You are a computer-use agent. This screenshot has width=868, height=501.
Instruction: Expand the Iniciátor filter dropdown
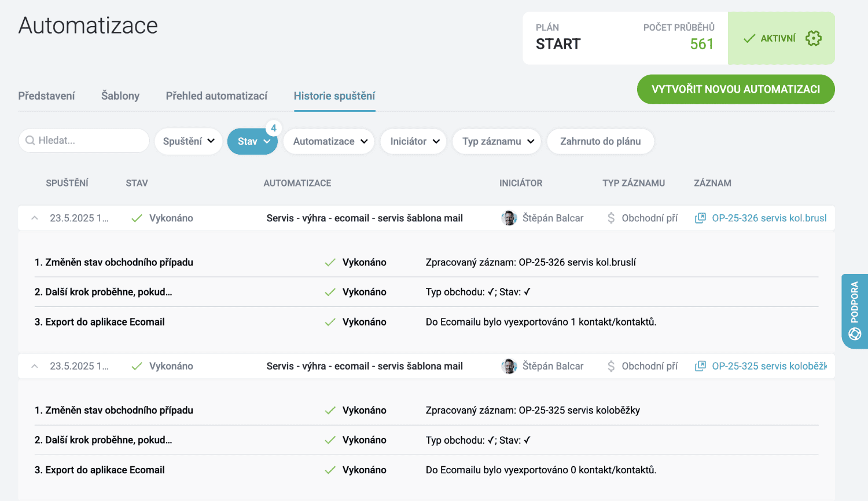click(x=413, y=141)
